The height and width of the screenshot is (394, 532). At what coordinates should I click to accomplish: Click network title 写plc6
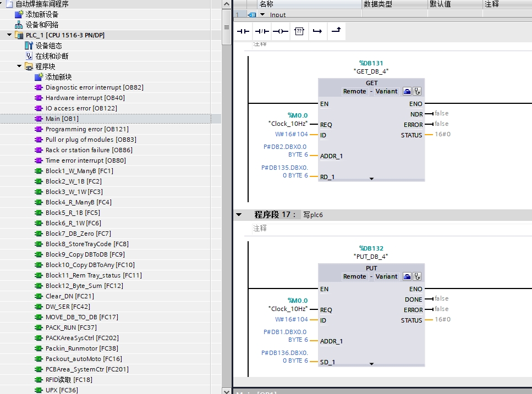pyautogui.click(x=313, y=215)
